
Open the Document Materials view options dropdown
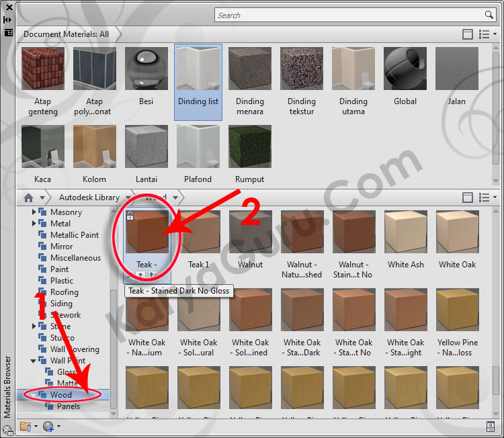coord(488,34)
